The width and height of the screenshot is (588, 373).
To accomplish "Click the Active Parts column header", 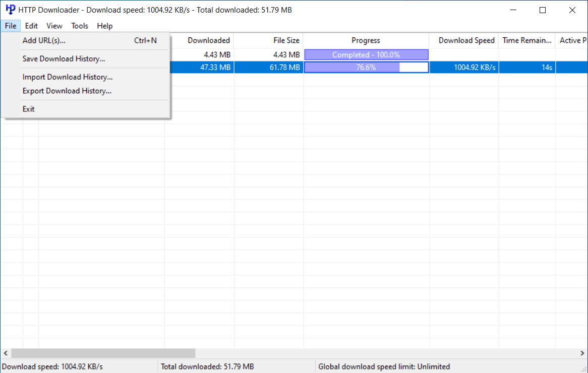I will coord(572,40).
